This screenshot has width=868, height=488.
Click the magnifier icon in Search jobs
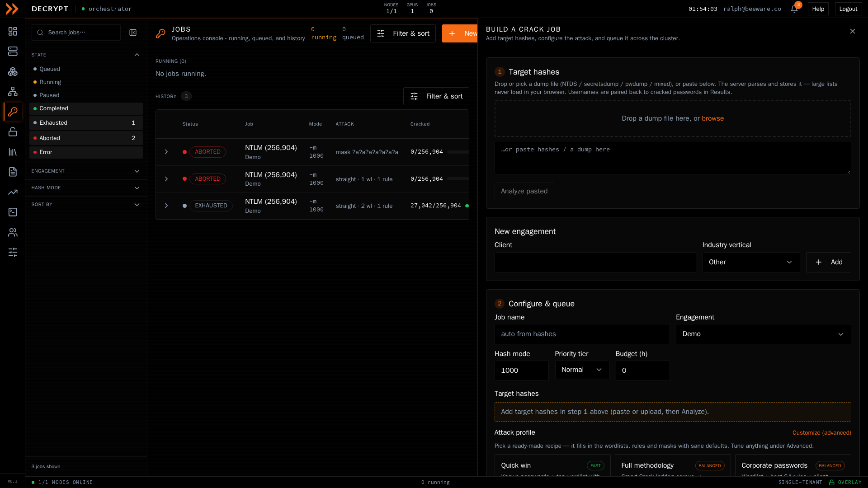point(40,33)
